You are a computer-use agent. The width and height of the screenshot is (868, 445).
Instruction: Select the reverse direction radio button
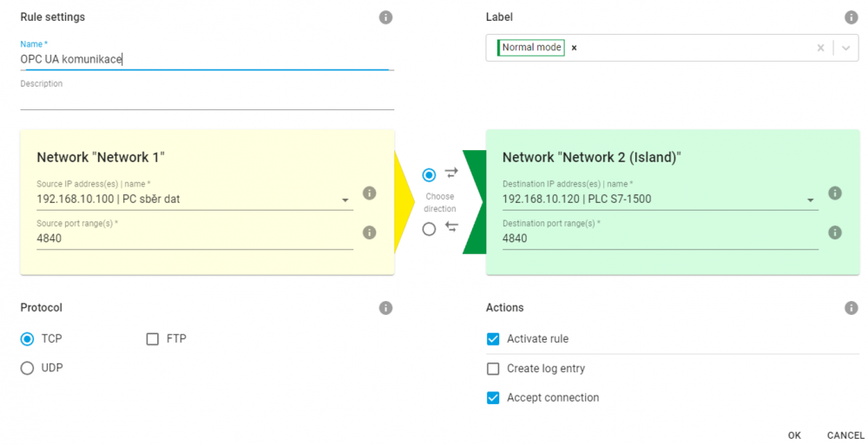(429, 229)
